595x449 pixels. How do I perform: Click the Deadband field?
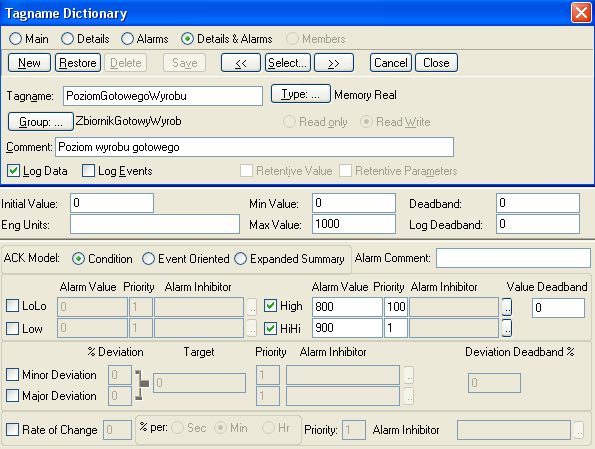tap(538, 203)
